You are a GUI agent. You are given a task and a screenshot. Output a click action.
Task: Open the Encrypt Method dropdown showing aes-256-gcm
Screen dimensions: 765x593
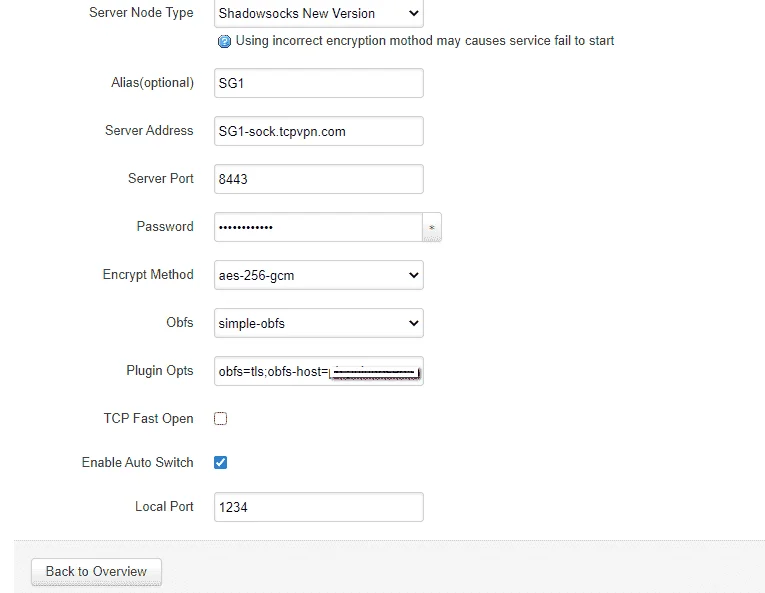[319, 275]
